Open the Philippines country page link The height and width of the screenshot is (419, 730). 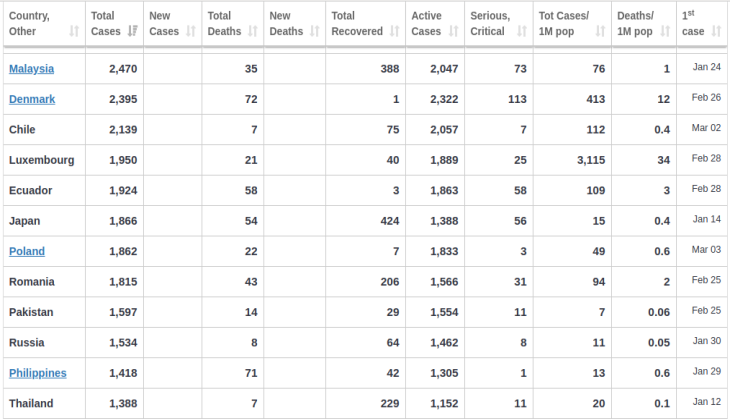(38, 373)
